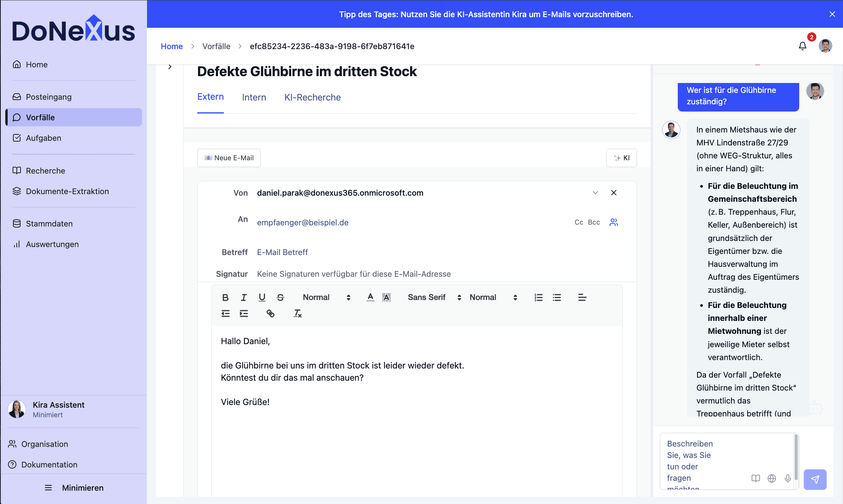The height and width of the screenshot is (504, 843).
Task: Insert a numbered list
Action: [538, 297]
